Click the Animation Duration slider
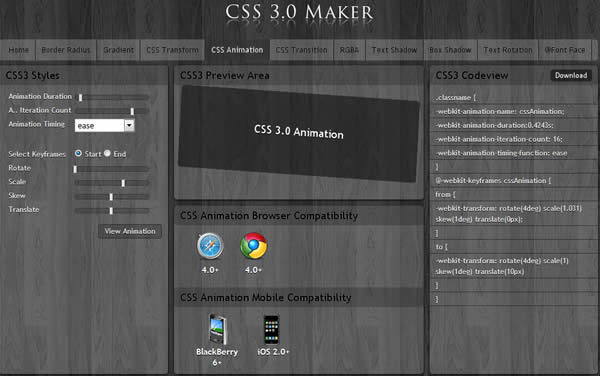Viewport: 600px width, 376px height. (x=112, y=97)
